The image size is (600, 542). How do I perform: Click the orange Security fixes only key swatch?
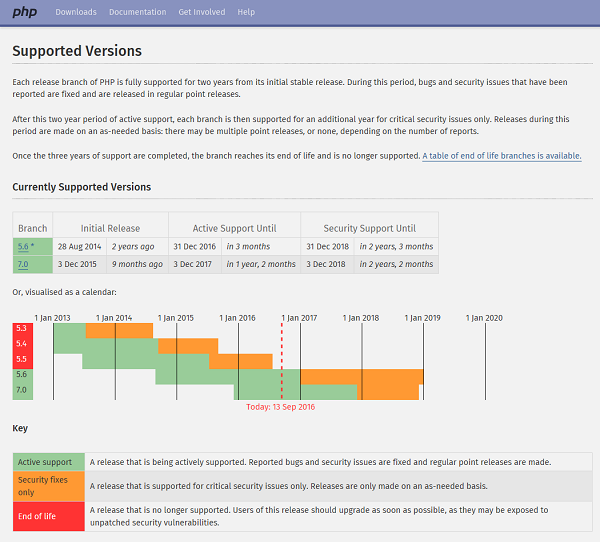49,486
